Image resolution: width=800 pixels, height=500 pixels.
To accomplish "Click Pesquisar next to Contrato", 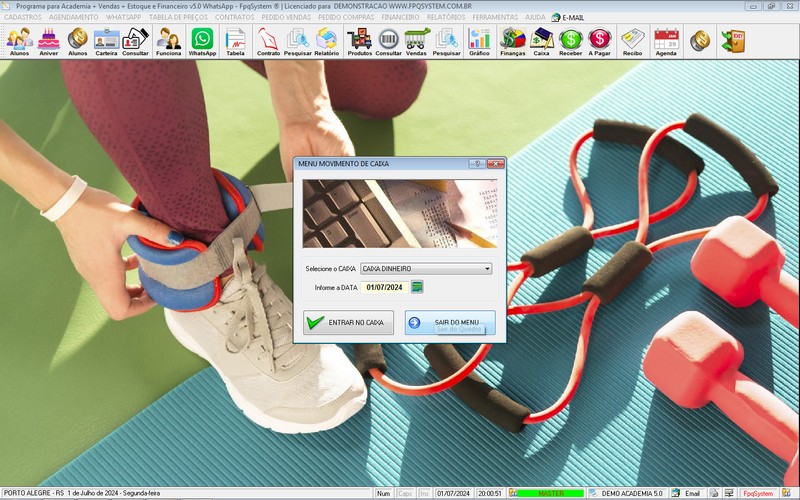I will click(297, 42).
